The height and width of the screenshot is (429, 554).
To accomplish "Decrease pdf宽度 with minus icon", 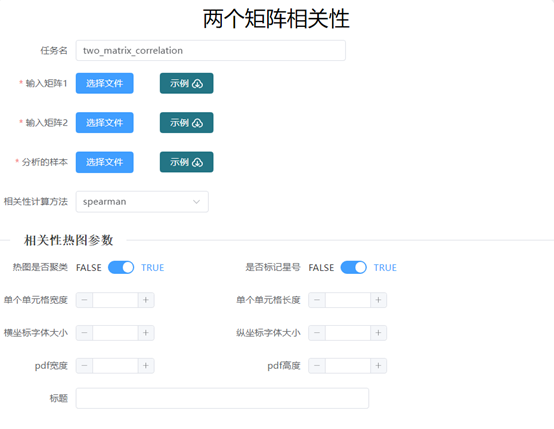I will [x=84, y=366].
